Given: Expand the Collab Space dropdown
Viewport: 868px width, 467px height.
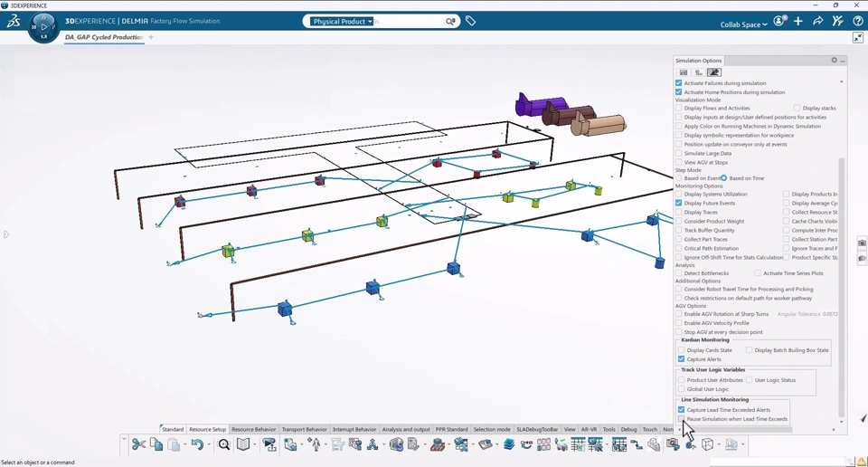Looking at the screenshot, I should tap(743, 24).
